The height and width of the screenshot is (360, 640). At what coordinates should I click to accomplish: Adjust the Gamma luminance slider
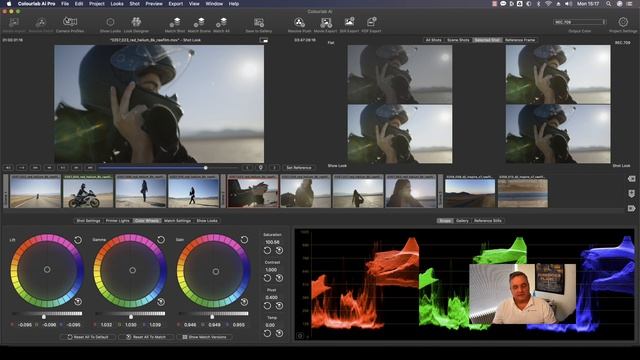point(131,316)
